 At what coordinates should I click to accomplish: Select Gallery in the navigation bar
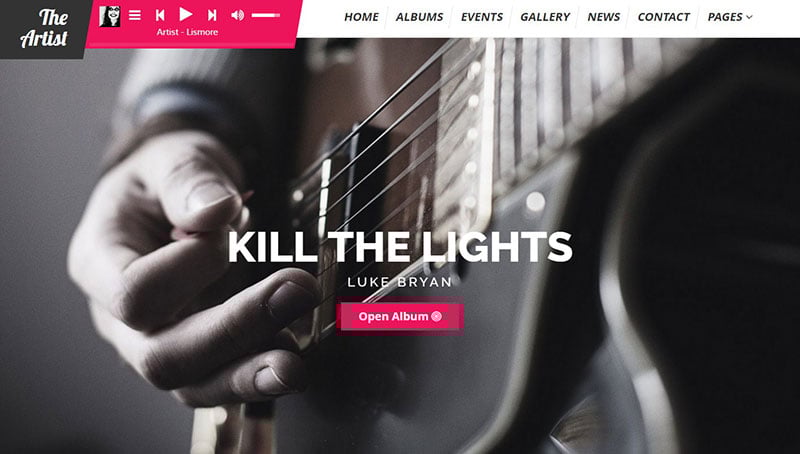click(545, 17)
